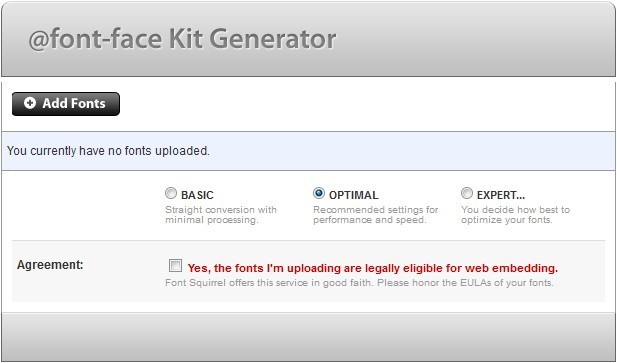617x363 pixels.
Task: Click the @font-face Kit Generator heading
Action: click(x=182, y=39)
